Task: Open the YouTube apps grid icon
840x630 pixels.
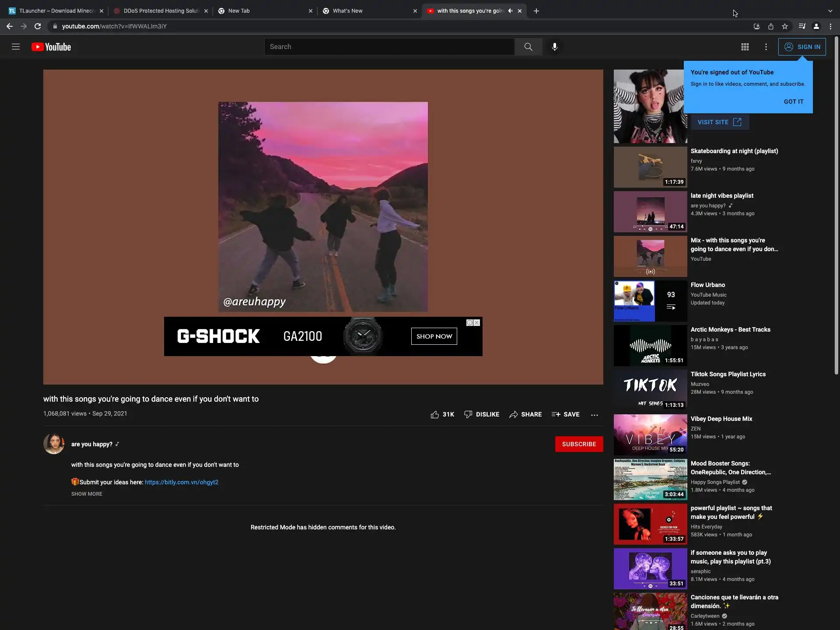Action: tap(745, 47)
